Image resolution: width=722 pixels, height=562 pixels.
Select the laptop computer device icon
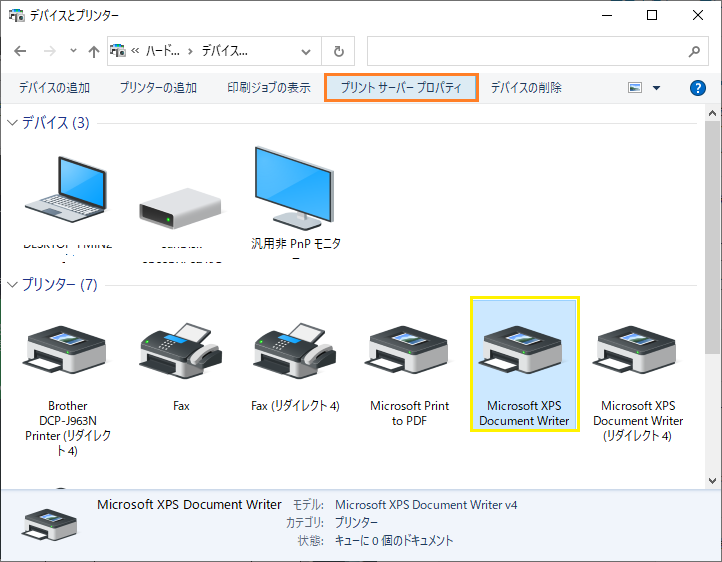click(67, 189)
